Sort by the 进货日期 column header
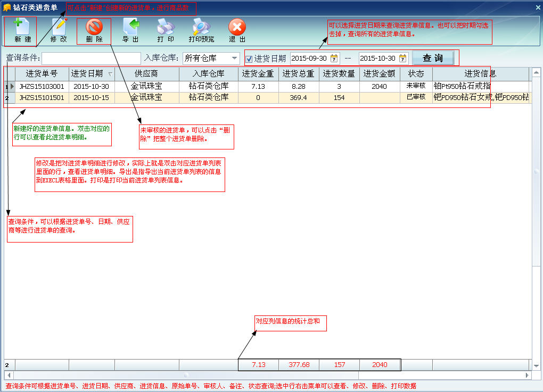Screen dimensions: 543x392 [x=92, y=74]
